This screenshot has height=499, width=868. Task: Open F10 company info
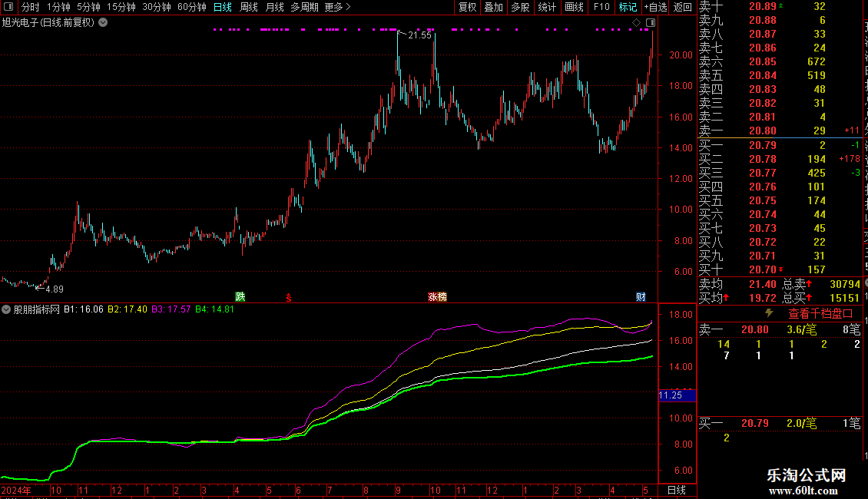click(x=601, y=7)
